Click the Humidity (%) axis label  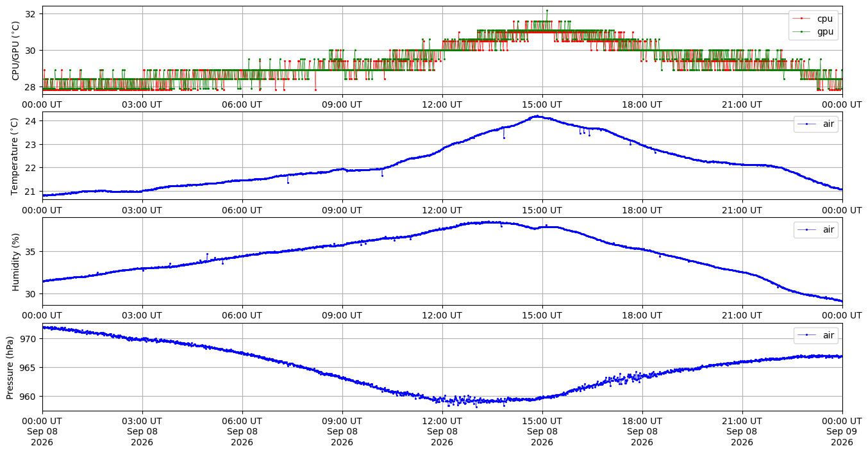16,261
